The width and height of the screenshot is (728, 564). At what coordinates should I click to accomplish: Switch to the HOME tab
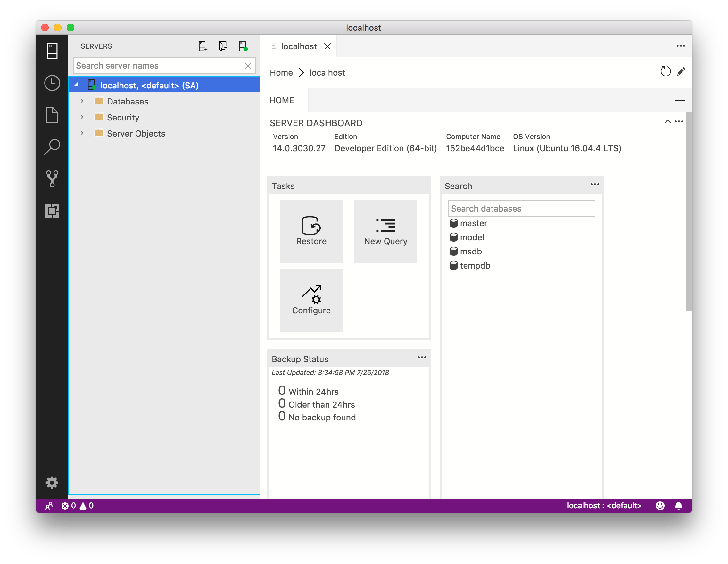tap(282, 100)
